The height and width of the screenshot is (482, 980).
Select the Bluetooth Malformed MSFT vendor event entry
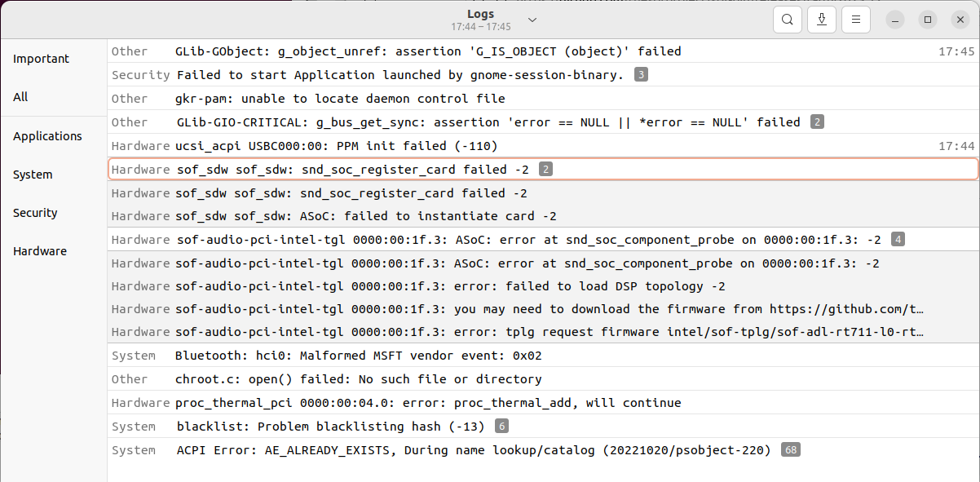coord(359,355)
